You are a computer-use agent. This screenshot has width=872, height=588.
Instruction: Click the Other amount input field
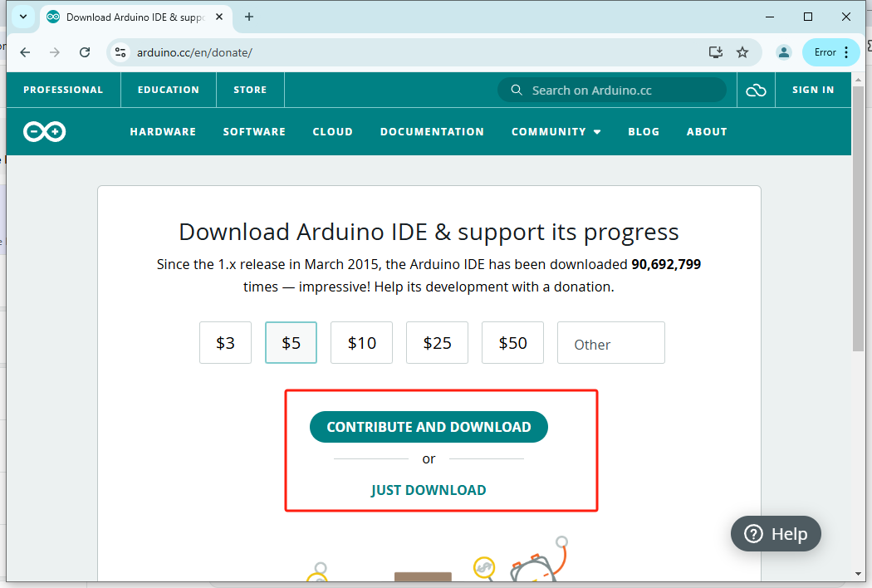(x=611, y=343)
